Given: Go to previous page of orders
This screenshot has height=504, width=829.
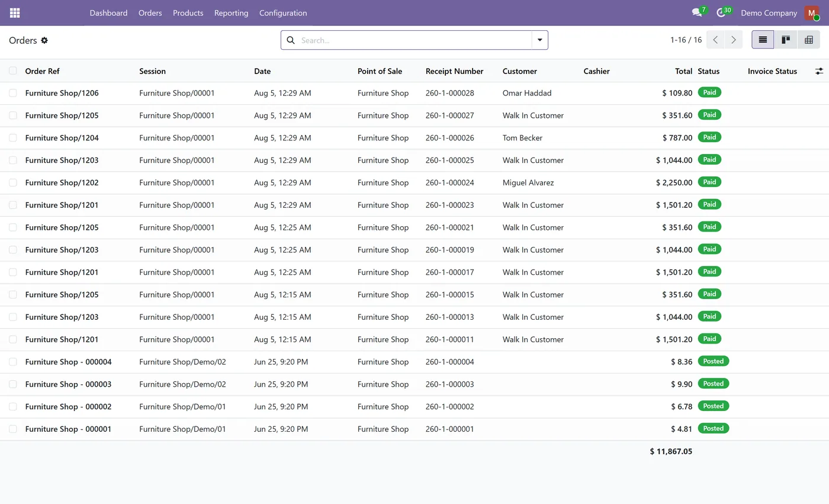Looking at the screenshot, I should pyautogui.click(x=716, y=40).
